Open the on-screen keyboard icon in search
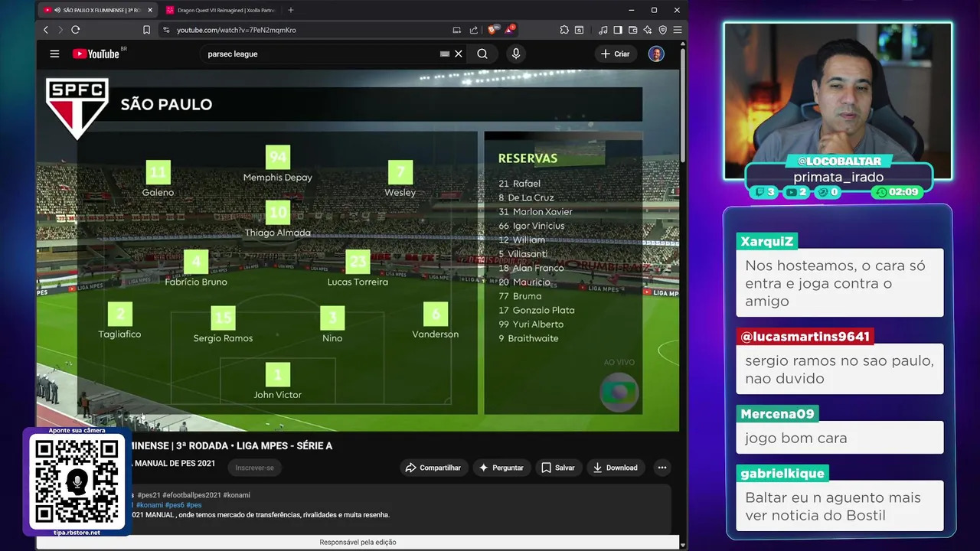Image resolution: width=980 pixels, height=551 pixels. click(444, 54)
